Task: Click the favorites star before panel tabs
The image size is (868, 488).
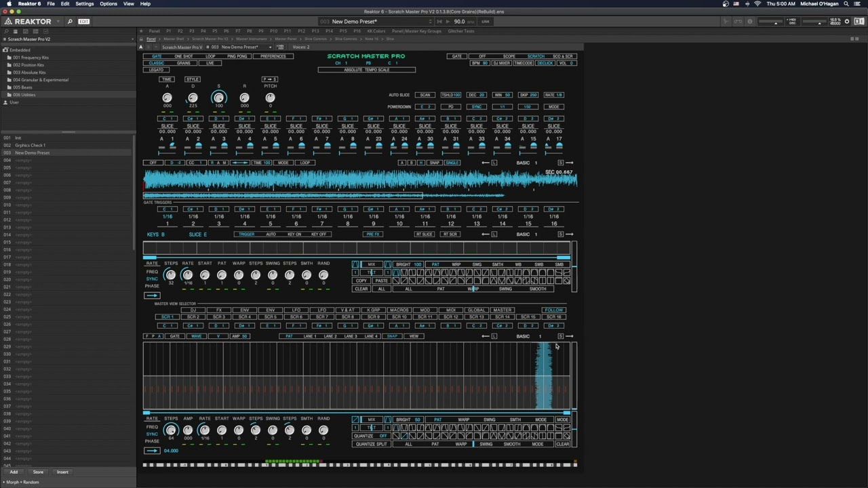Action: coord(141,31)
